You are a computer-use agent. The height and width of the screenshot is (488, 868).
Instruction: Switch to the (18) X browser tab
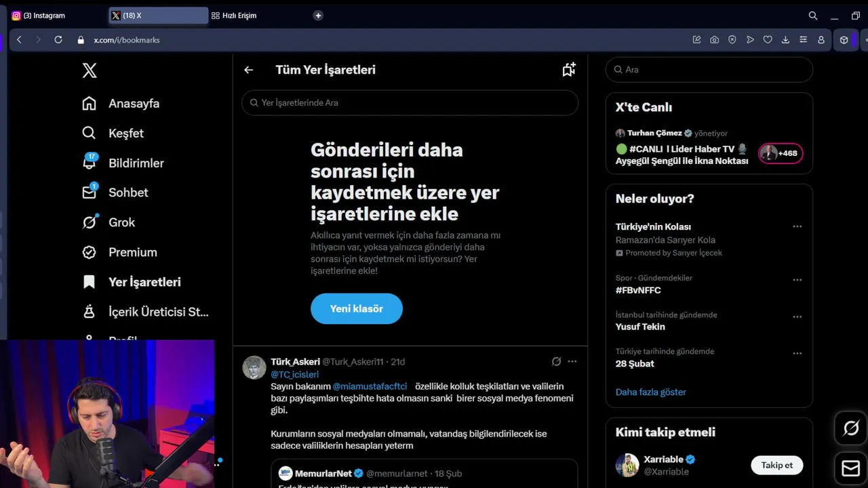point(158,16)
